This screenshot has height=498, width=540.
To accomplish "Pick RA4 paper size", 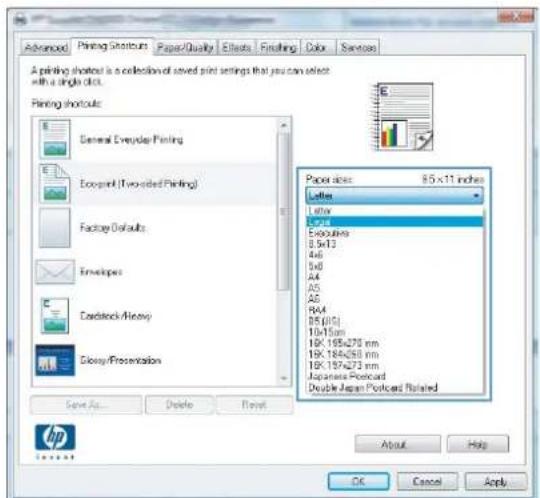I will click(395, 310).
